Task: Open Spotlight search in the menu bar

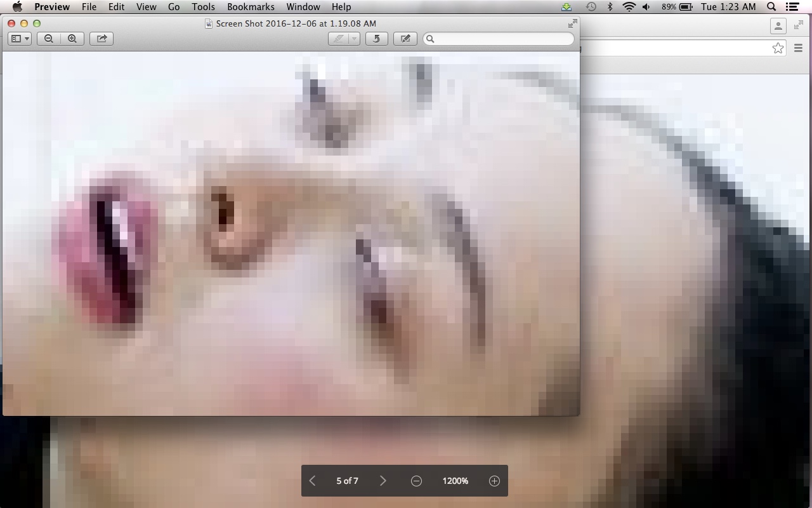Action: [x=771, y=7]
